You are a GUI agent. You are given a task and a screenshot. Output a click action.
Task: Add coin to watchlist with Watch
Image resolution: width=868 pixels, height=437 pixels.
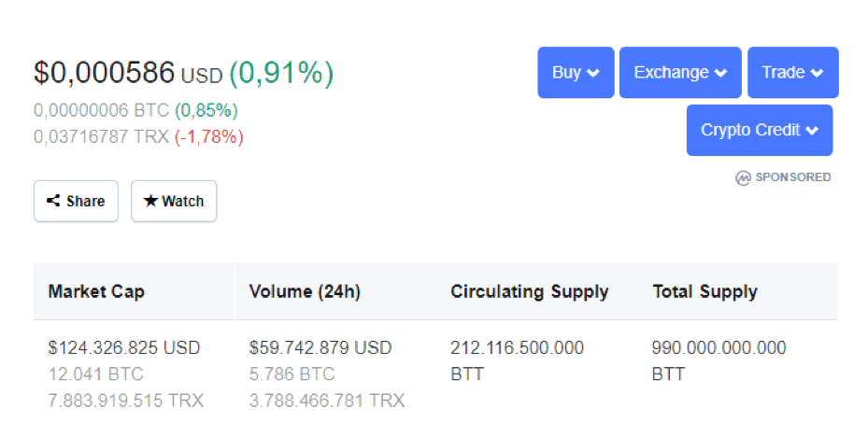(174, 201)
